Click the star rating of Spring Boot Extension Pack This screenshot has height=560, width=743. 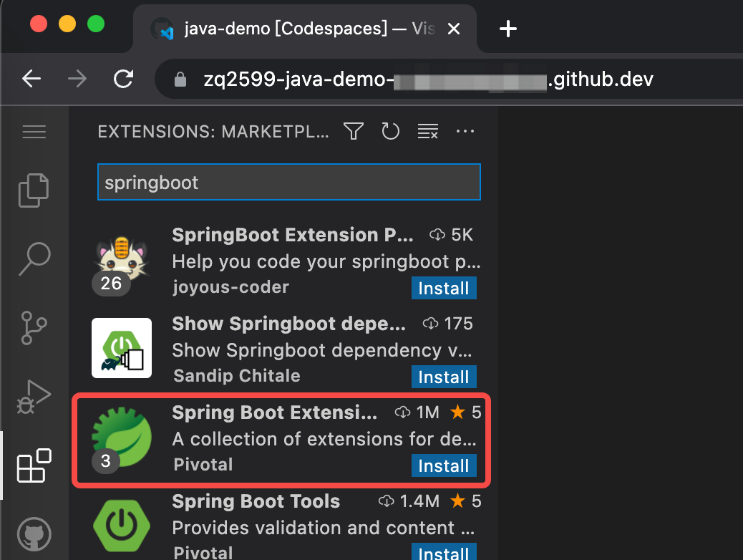coord(465,412)
